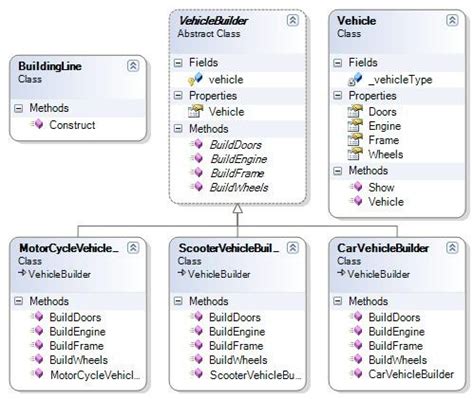Collapse the CarVehicleBuilder class chevron
Viewport: 474px width, 399px height.
point(452,248)
